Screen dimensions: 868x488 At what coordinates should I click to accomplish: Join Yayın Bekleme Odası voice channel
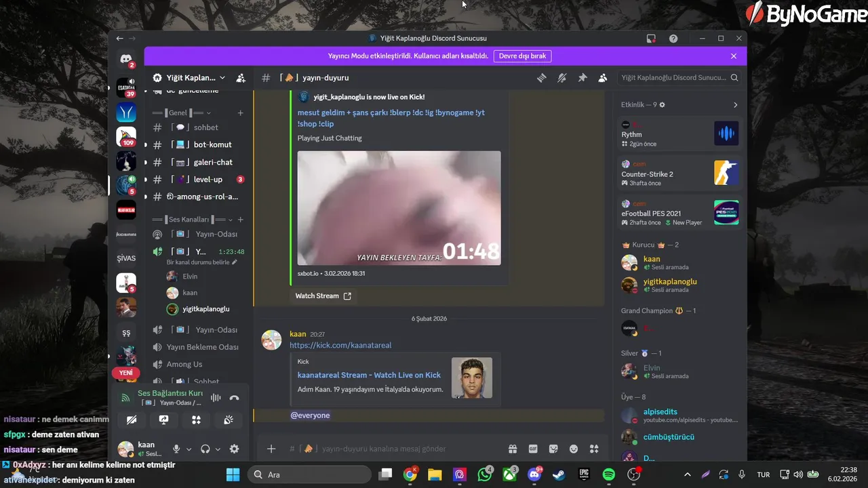(x=198, y=347)
